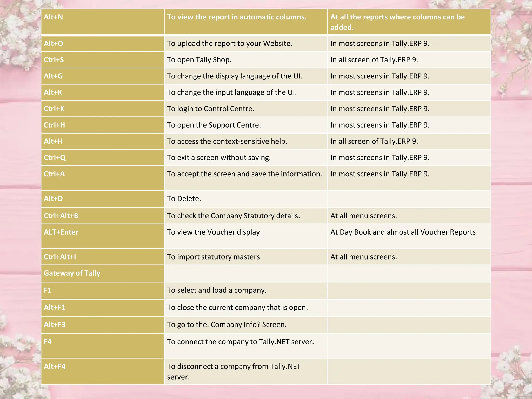Select the F4 shortcut cell

click(x=103, y=346)
